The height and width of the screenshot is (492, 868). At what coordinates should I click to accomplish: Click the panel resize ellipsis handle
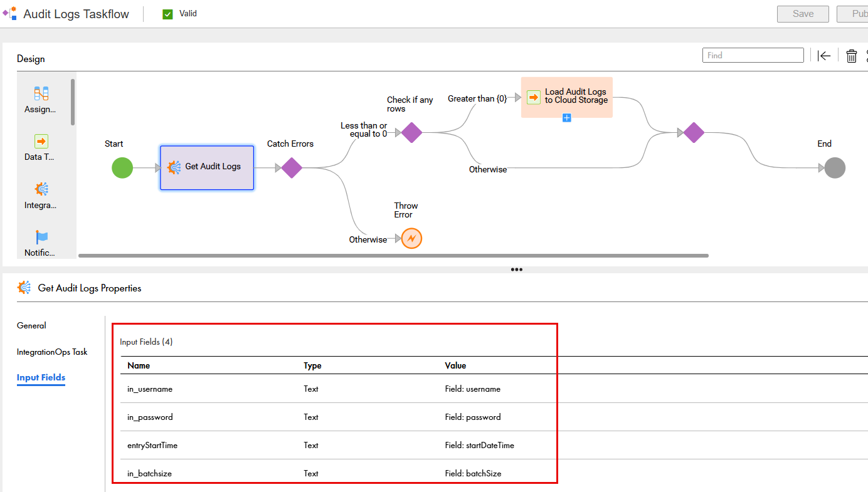pos(517,270)
